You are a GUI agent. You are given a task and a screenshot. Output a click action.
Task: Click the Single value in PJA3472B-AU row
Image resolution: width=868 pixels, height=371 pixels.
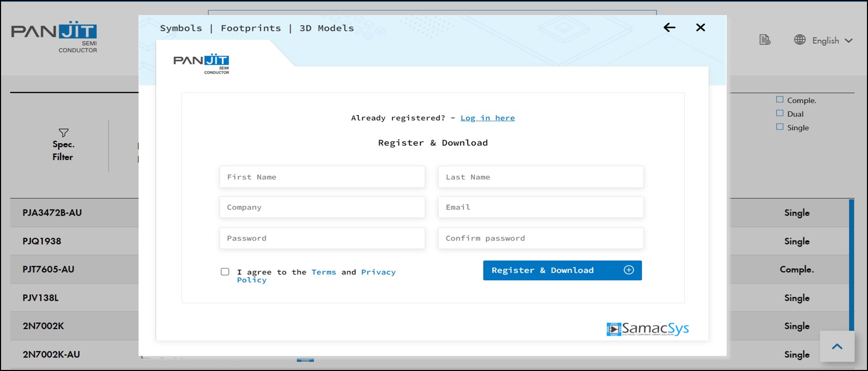pyautogui.click(x=797, y=213)
